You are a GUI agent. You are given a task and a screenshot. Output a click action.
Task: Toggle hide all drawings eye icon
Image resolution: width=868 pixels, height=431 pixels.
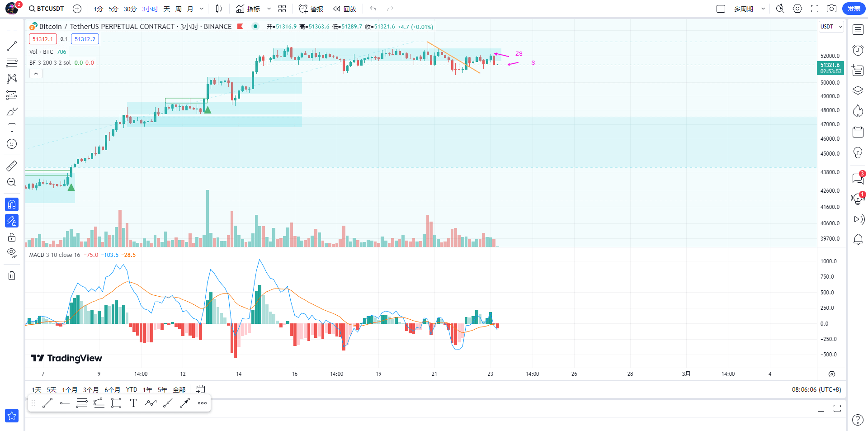point(12,253)
